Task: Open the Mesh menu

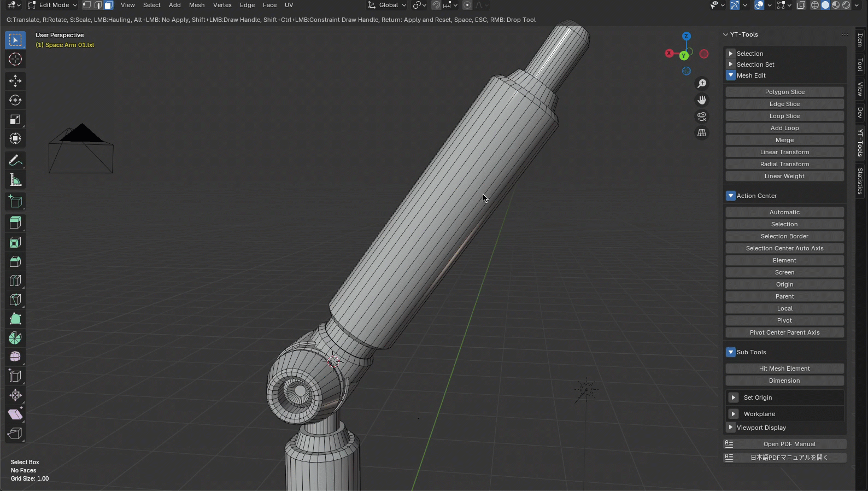Action: click(x=197, y=5)
